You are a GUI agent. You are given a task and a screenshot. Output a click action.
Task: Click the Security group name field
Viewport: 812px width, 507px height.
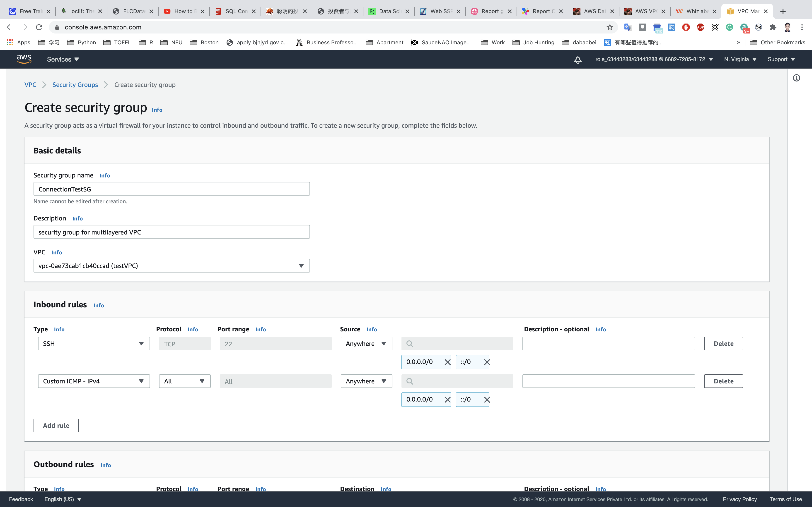[172, 189]
